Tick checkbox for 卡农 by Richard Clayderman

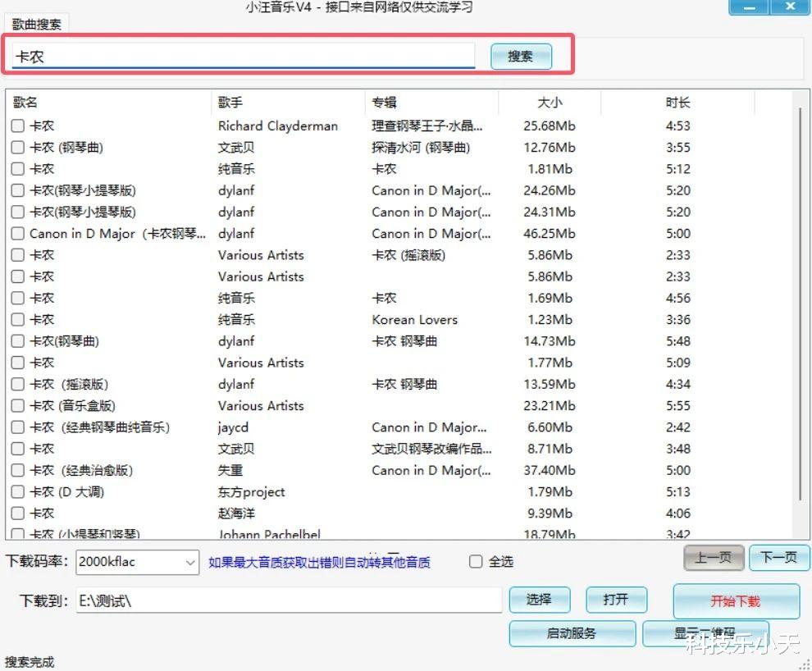[x=17, y=126]
